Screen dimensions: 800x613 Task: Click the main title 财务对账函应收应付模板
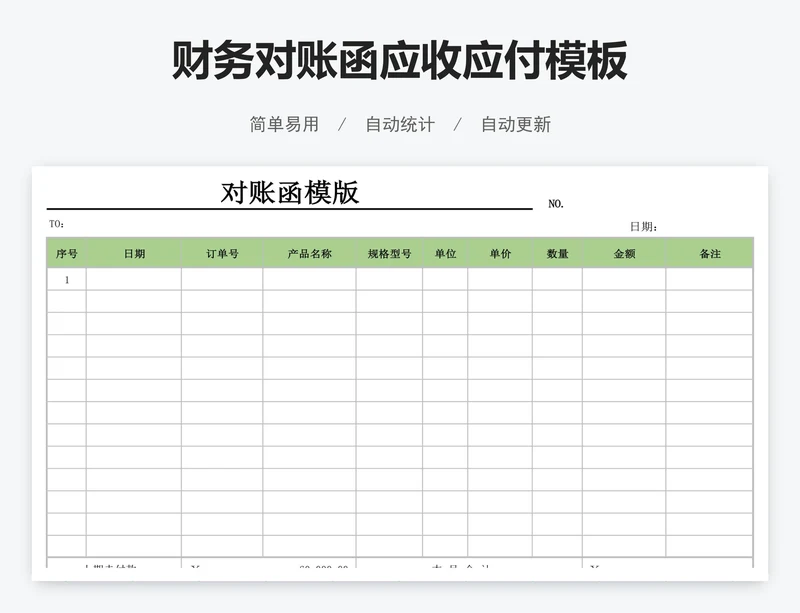(x=399, y=61)
